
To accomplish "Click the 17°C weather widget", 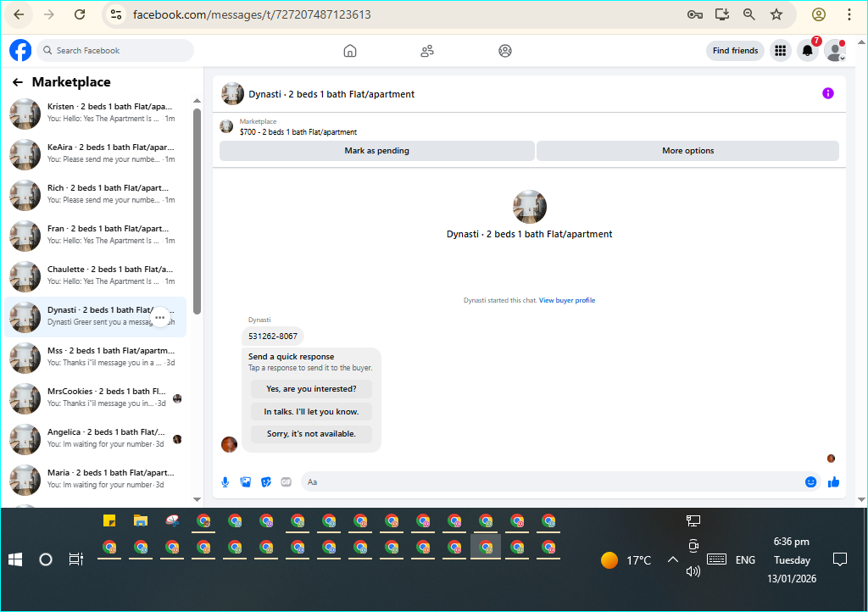I will 626,560.
